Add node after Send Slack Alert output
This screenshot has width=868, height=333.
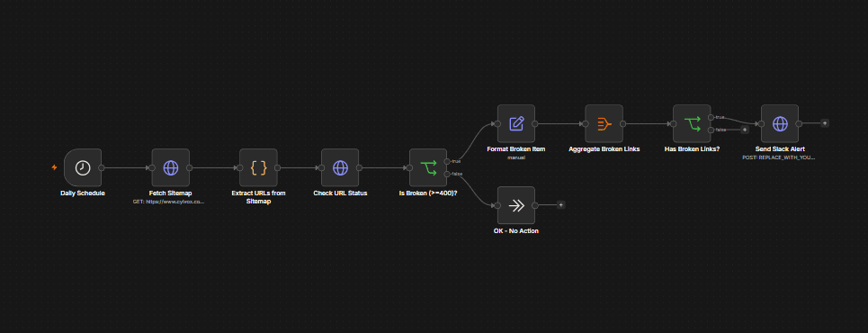point(825,123)
